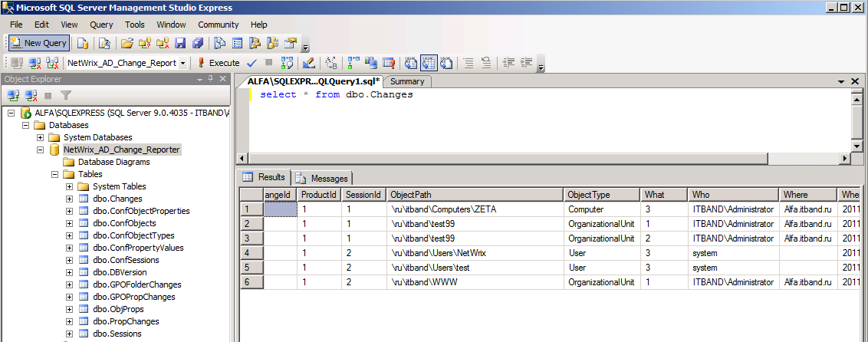Collapse the Tables folder node

pos(54,174)
